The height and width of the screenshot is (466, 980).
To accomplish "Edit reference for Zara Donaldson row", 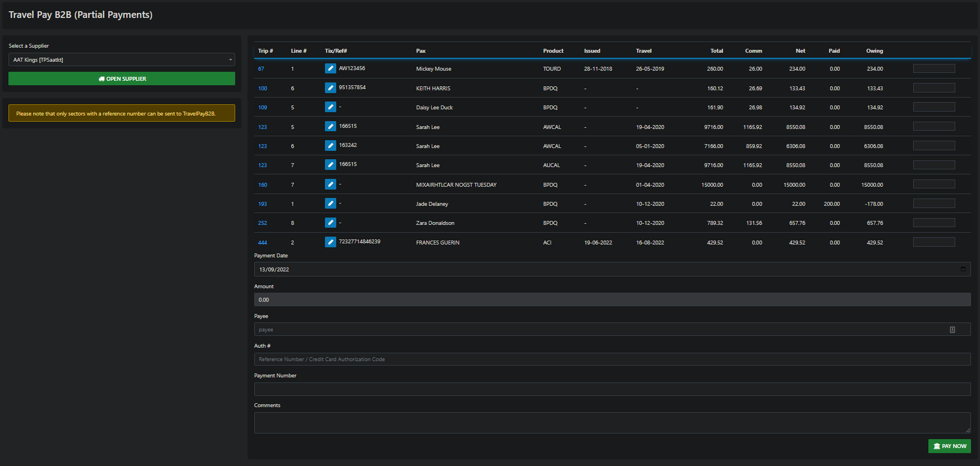I will tap(330, 223).
